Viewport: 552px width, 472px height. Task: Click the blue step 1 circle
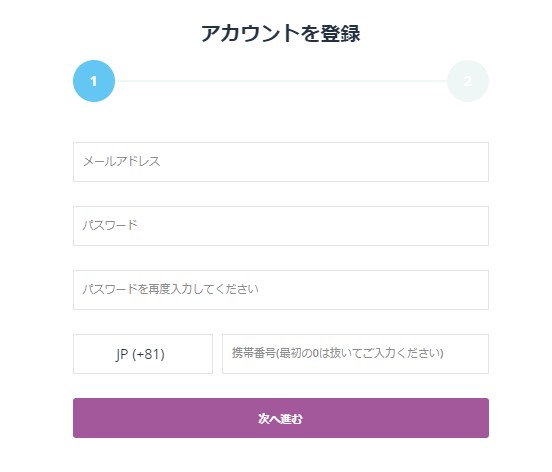(x=94, y=81)
